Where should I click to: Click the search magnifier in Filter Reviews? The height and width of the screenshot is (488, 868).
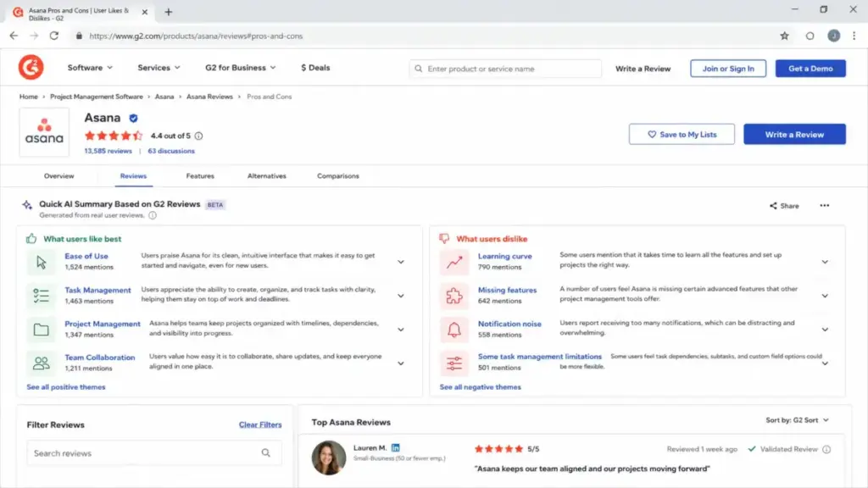click(x=265, y=453)
